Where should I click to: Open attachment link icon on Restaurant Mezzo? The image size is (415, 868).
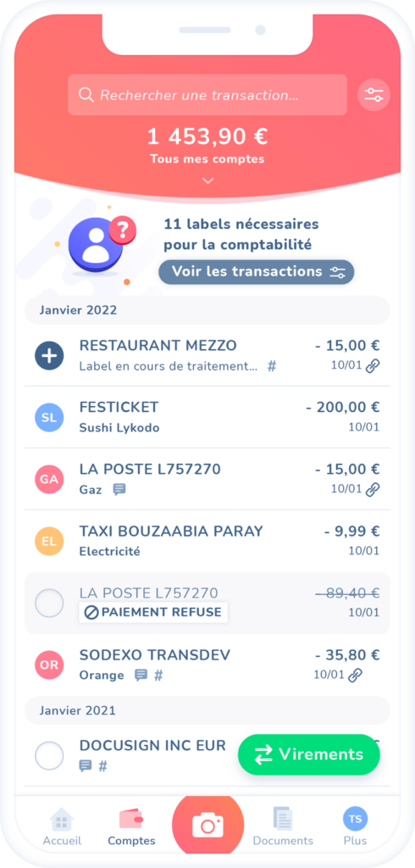[x=373, y=366]
